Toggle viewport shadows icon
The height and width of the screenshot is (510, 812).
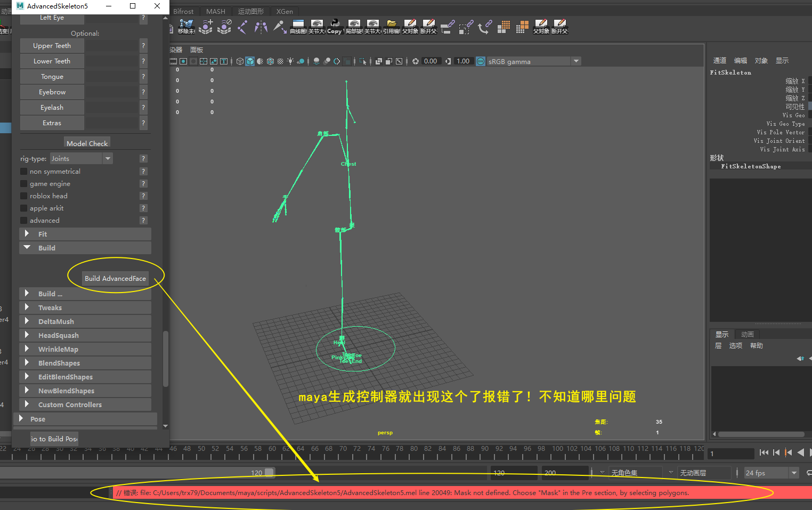pyautogui.click(x=301, y=61)
